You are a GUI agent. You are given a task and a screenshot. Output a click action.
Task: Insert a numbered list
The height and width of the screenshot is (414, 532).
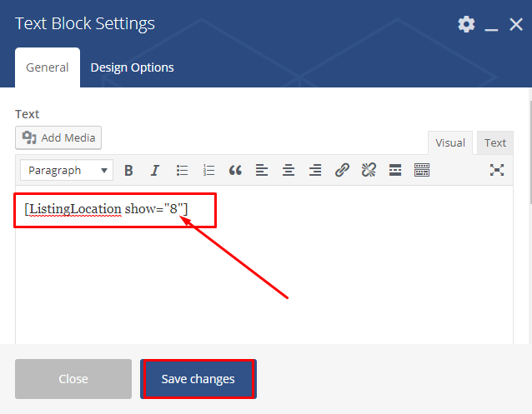(208, 170)
